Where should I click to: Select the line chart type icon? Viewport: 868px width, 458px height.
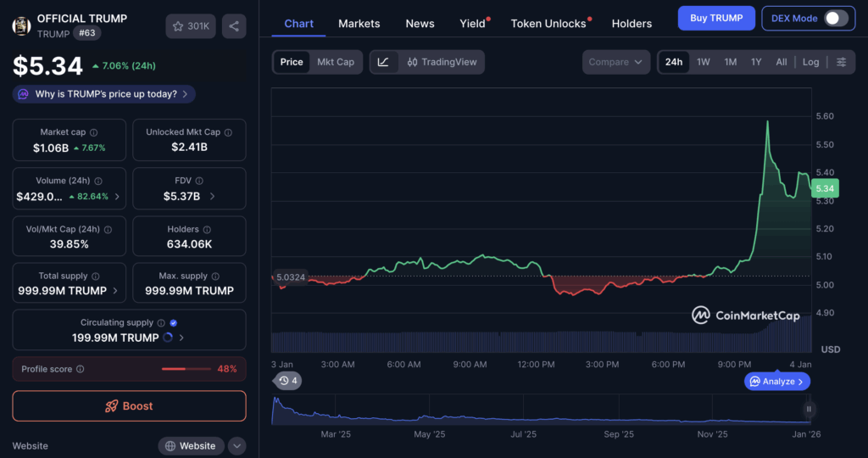383,62
